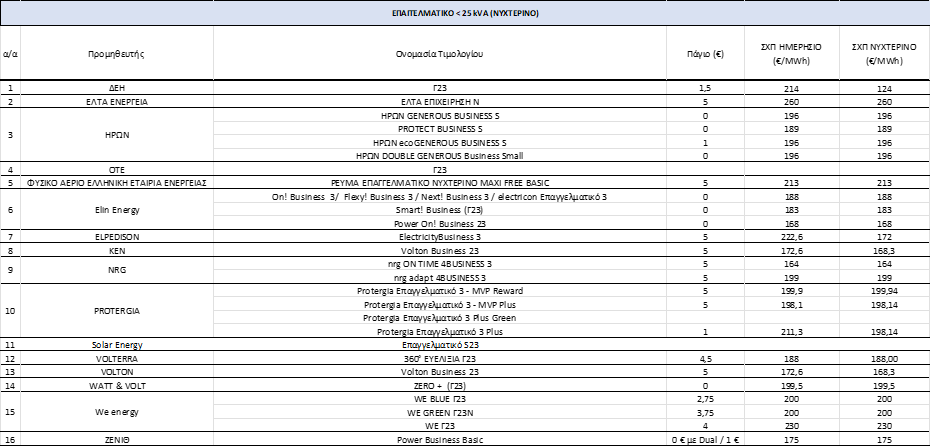The width and height of the screenshot is (931, 447).
Task: Click fixed fee '2,75' for WE BLUE Γ23
Action: [705, 398]
